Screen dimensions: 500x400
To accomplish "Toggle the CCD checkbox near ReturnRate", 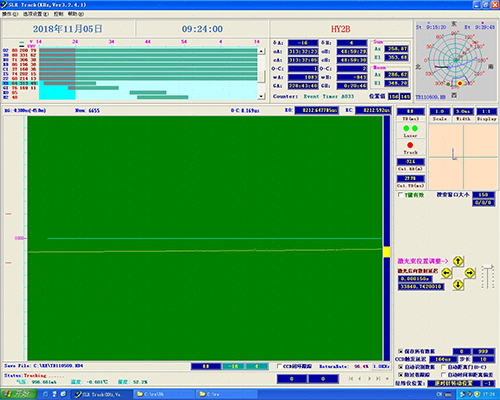I will [x=279, y=366].
